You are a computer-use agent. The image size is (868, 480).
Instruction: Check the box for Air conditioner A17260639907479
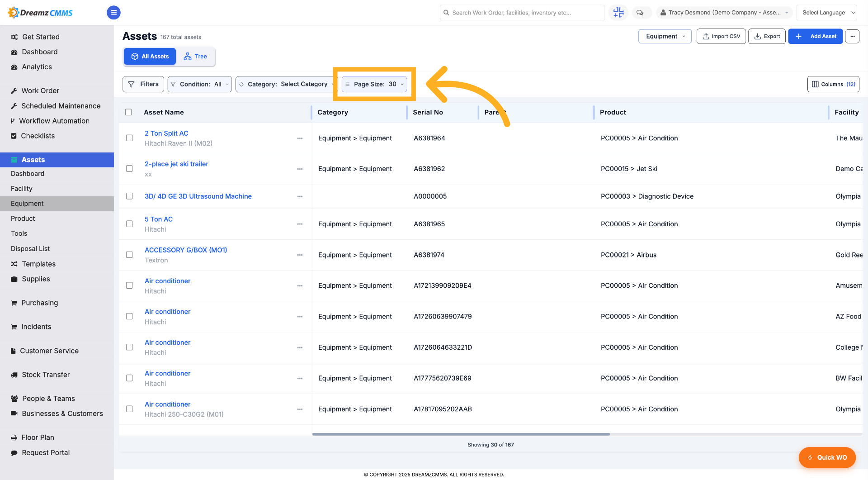129,316
